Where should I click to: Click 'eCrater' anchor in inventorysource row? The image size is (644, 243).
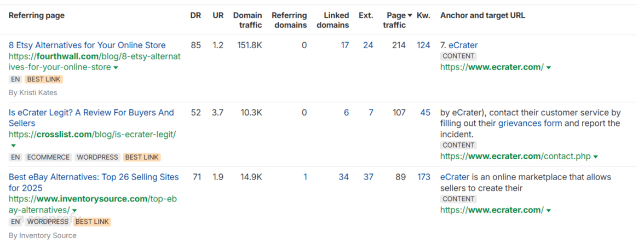(455, 177)
